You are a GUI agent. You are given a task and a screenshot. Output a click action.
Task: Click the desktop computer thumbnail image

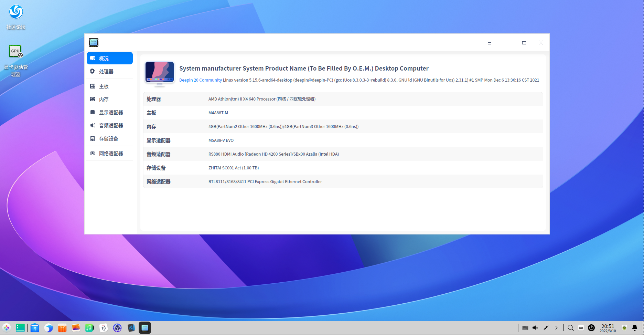pos(160,74)
